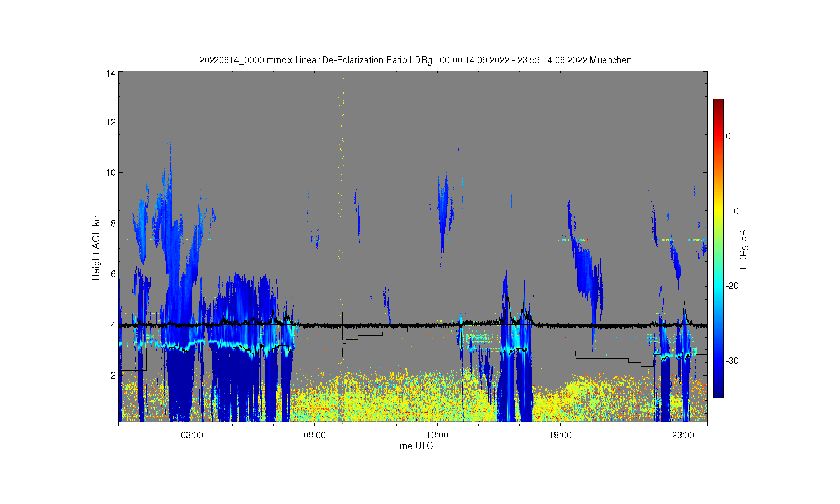The height and width of the screenshot is (504, 840).
Task: Pick the dark red top of colorbar
Action: pyautogui.click(x=718, y=102)
